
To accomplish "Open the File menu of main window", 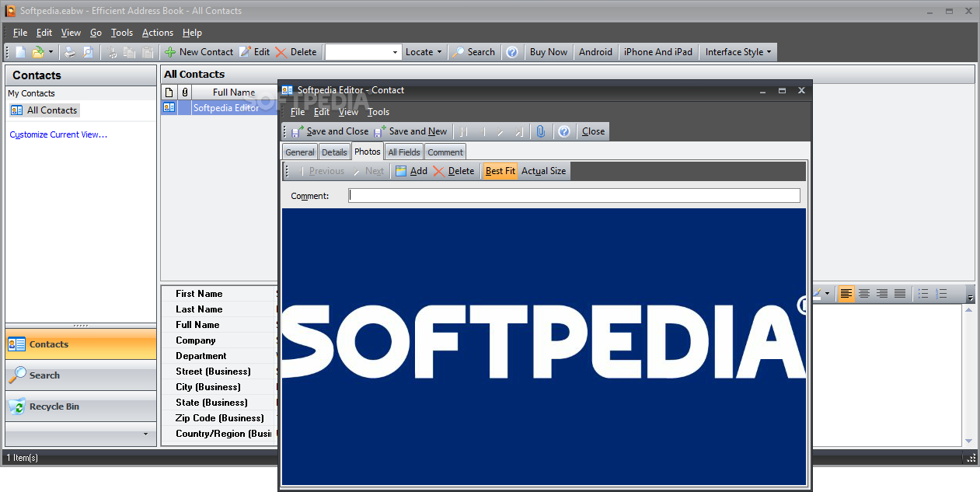I will (20, 33).
